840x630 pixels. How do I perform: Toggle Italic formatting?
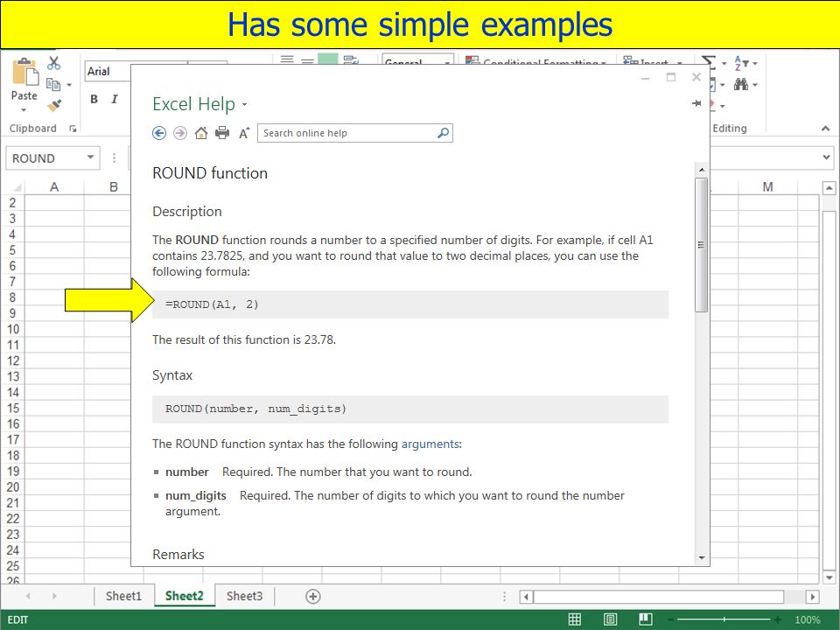click(x=114, y=99)
